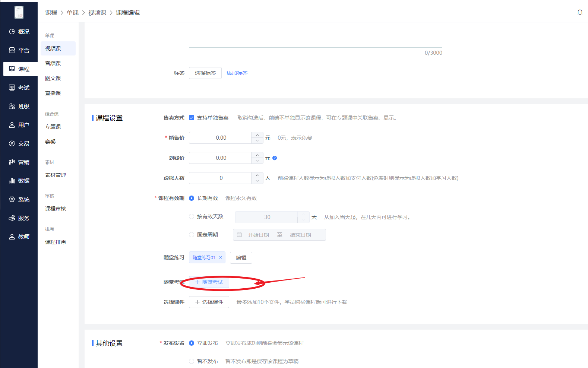
Task: Click the notification bell icon
Action: 580,12
